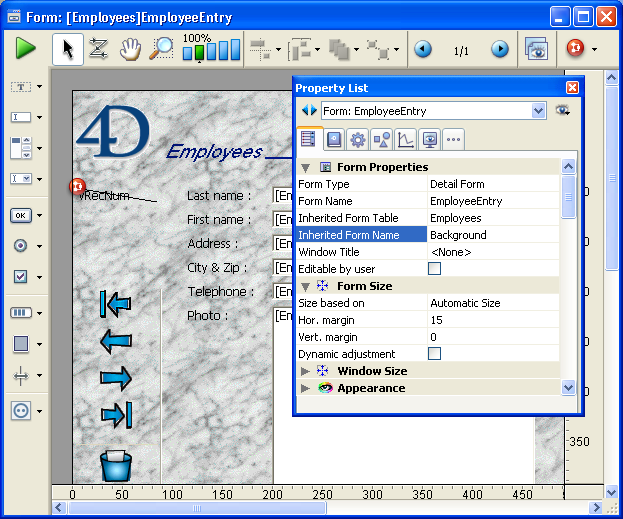Activate the hand pan tool
623x519 pixels.
(130, 49)
